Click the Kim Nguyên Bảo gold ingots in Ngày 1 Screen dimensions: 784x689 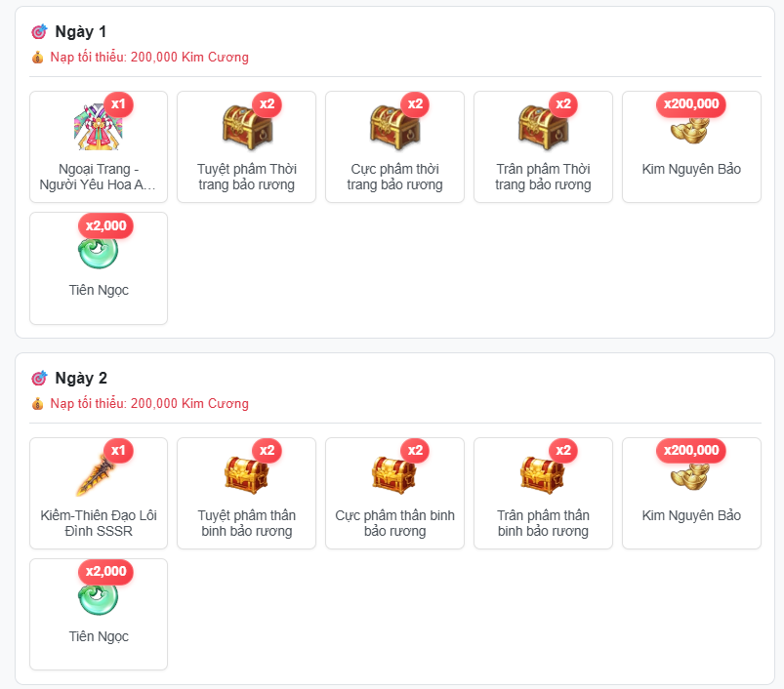(x=690, y=130)
